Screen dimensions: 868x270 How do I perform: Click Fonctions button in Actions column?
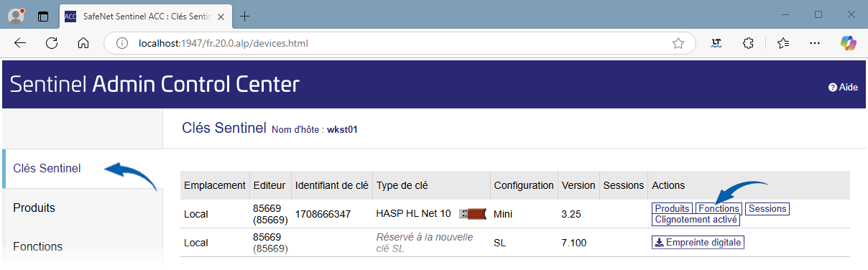[x=719, y=209]
